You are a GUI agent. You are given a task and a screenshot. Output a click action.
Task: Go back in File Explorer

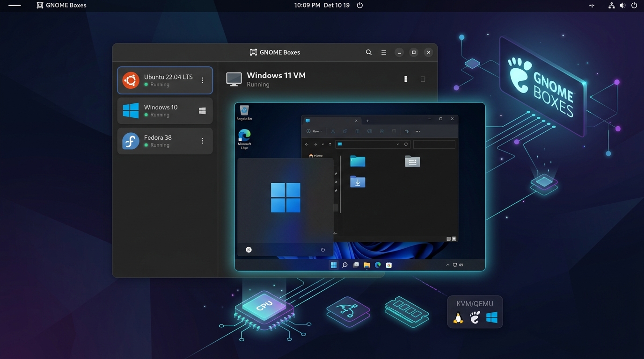(x=307, y=144)
